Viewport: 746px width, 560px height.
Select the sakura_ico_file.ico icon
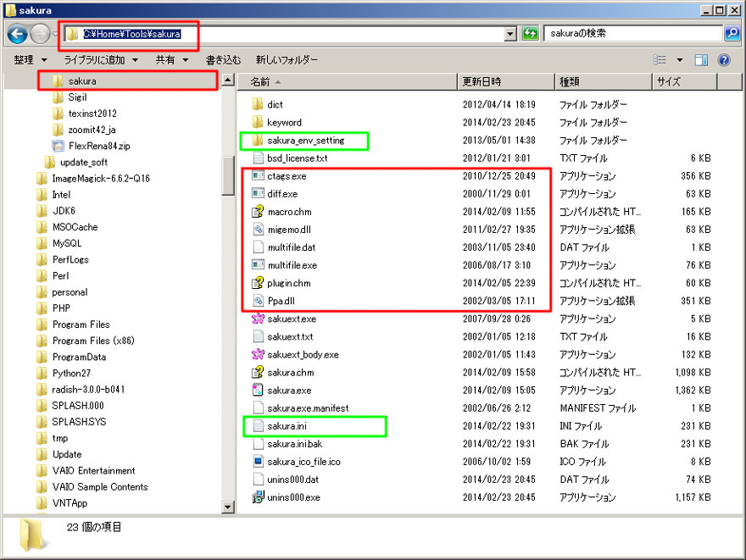[258, 461]
